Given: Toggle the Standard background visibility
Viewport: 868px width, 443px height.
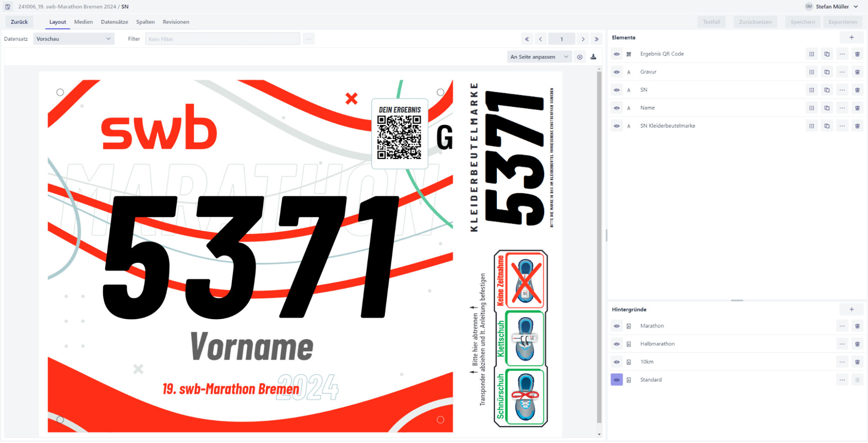Looking at the screenshot, I should click(617, 380).
